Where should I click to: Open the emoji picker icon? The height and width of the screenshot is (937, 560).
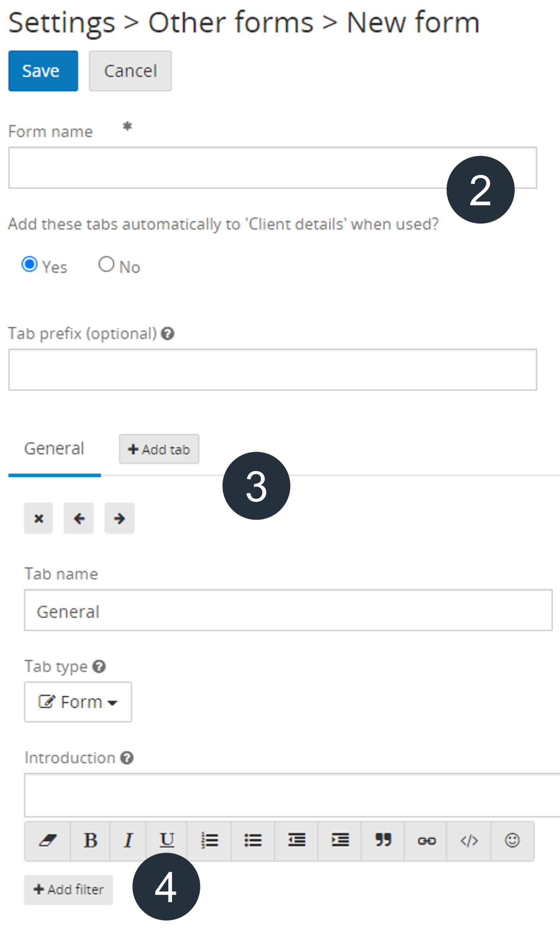click(512, 841)
